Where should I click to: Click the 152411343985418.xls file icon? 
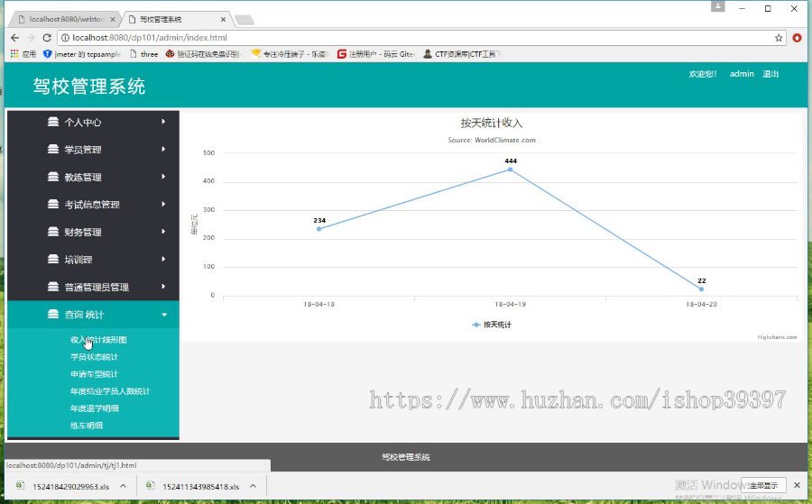pos(150,485)
